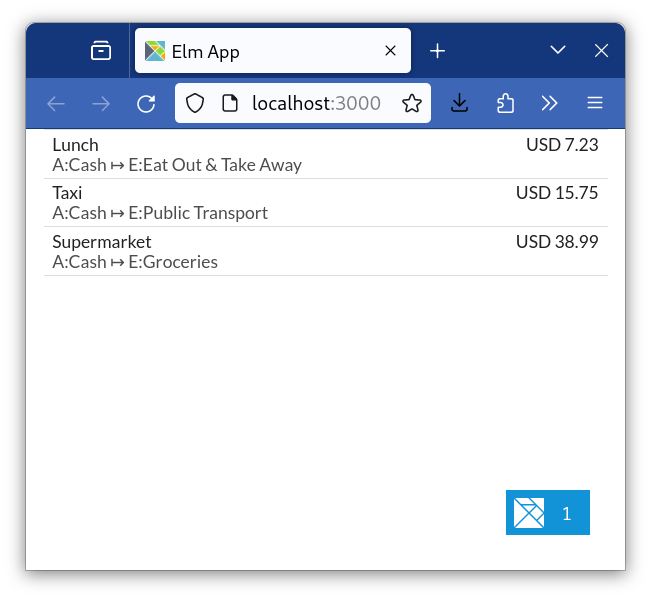Open the Elm debugger button
The width and height of the screenshot is (651, 599).
click(x=547, y=513)
